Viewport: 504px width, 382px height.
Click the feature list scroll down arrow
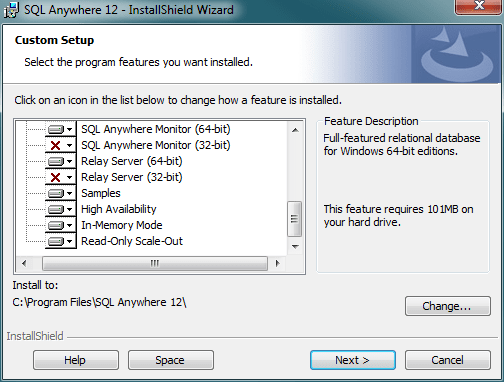[x=295, y=247]
